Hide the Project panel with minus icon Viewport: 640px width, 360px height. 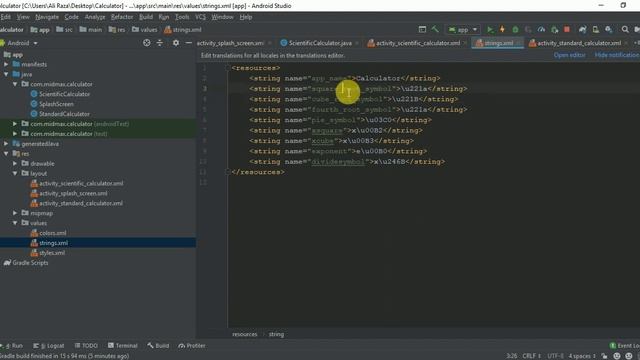tap(189, 43)
